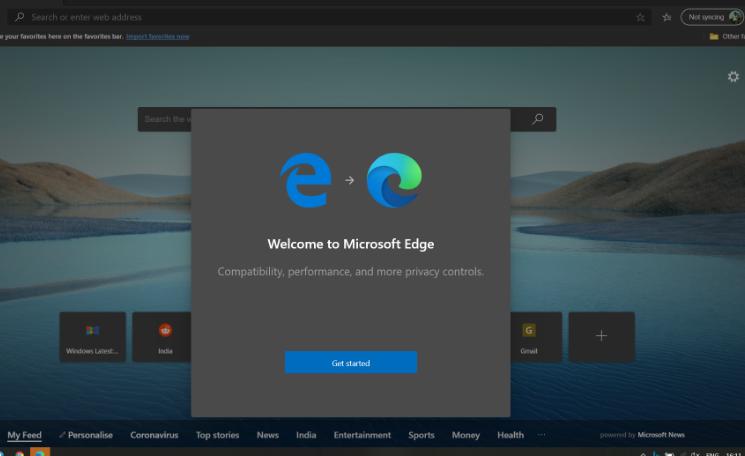Screen dimensions: 745x456
Task: Click the Not syncing profile button
Action: click(x=712, y=17)
